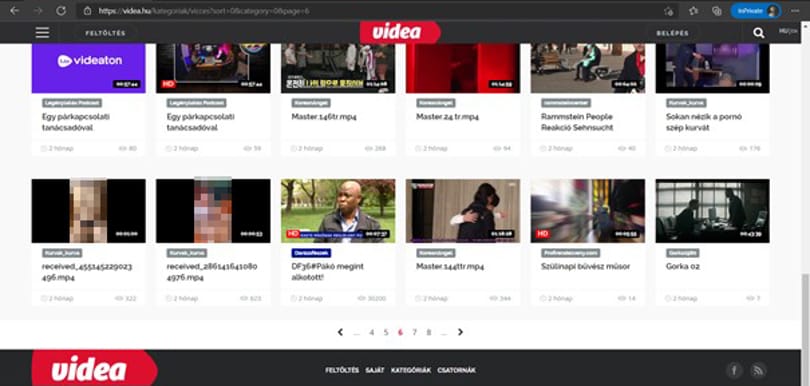Click footer KATEGÓRIÁK link
This screenshot has height=386, width=810.
click(x=411, y=370)
